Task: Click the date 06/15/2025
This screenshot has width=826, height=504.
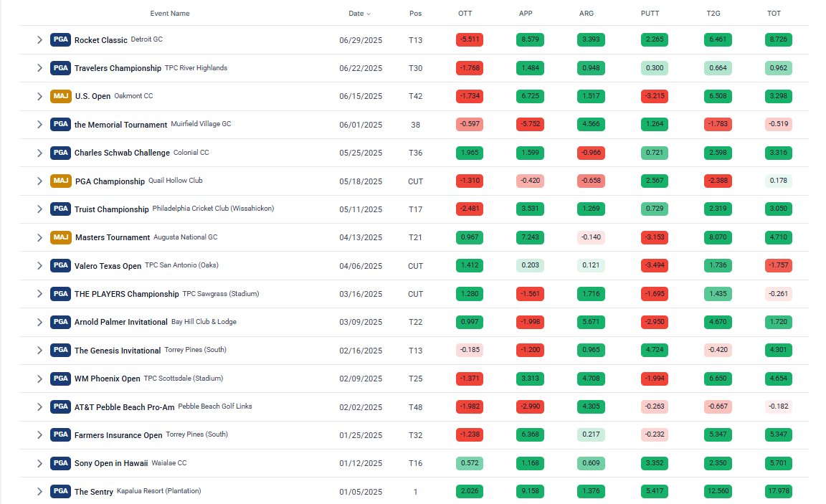Action: [x=361, y=96]
